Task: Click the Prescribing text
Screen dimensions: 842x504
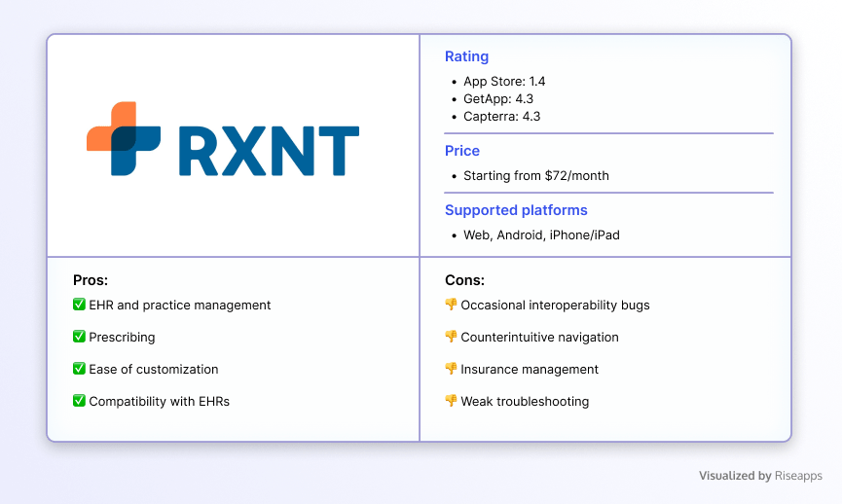Action: (122, 338)
